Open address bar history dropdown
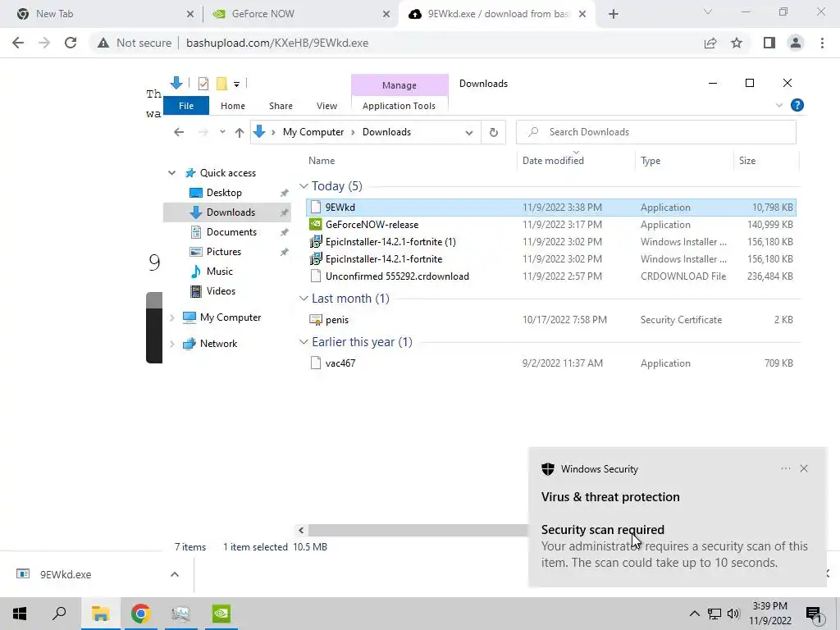840x630 pixels. coord(469,132)
